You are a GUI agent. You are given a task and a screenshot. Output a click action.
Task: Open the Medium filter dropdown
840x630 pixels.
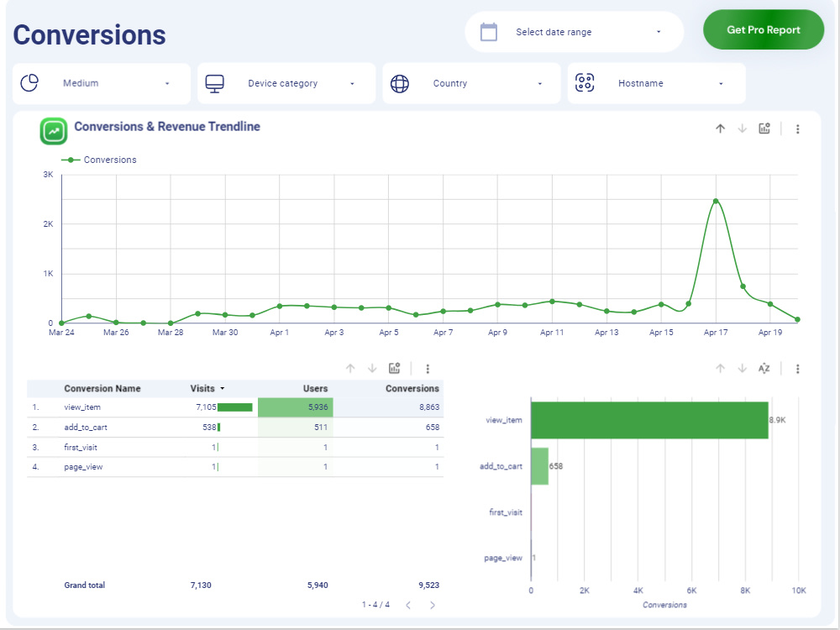coord(168,83)
